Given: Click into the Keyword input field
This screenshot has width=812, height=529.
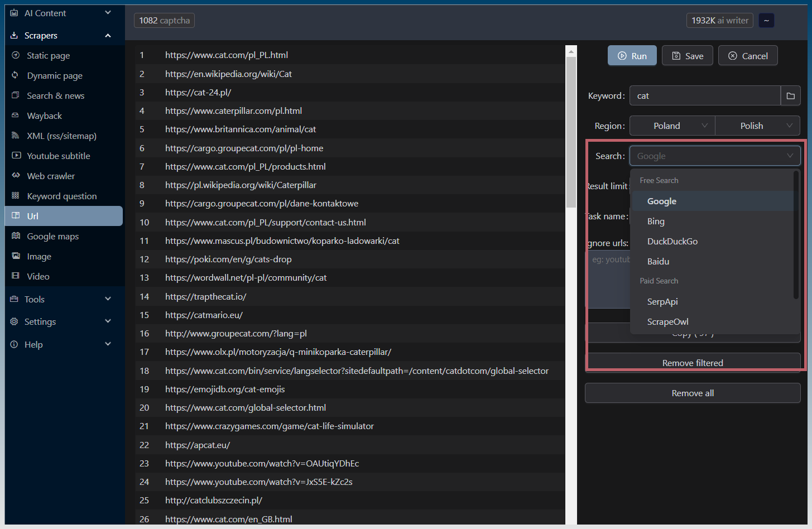Looking at the screenshot, I should (x=704, y=96).
